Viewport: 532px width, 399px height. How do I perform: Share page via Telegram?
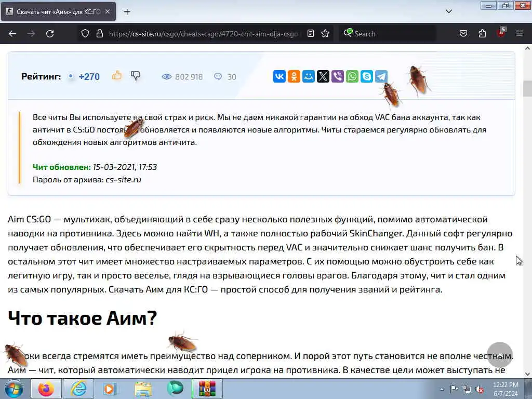[x=381, y=76]
